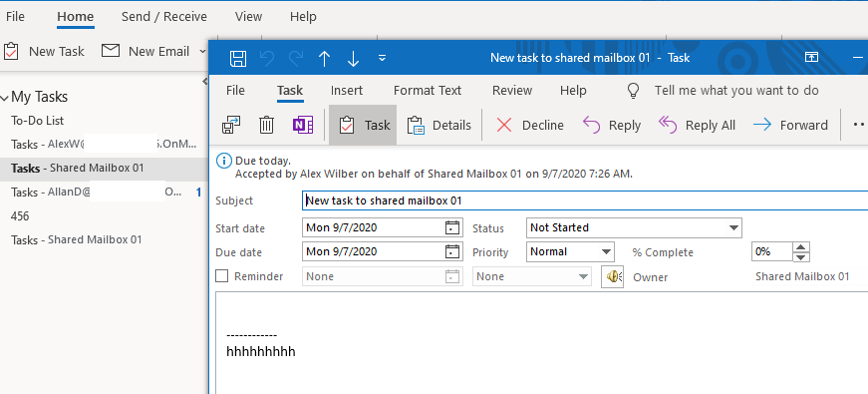This screenshot has height=394, width=868.
Task: Go to previous item with up arrow
Action: (x=325, y=58)
